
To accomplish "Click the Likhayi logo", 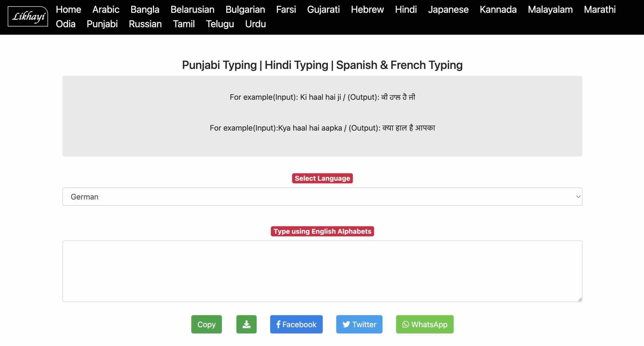I will click(x=28, y=17).
